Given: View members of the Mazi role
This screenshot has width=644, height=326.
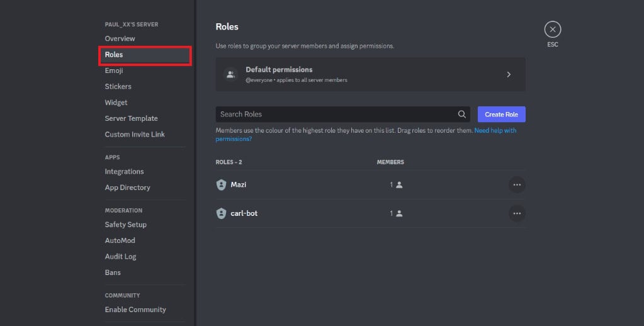Looking at the screenshot, I should [x=396, y=185].
